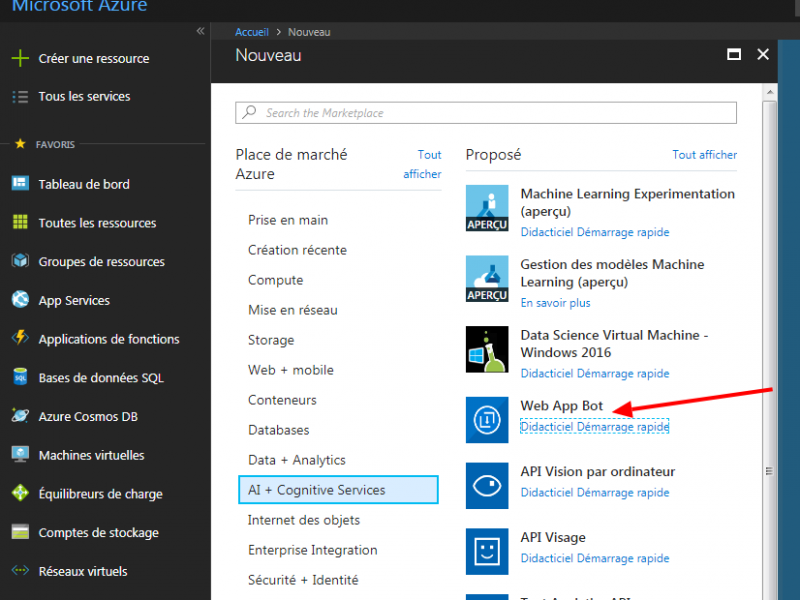800x600 pixels.
Task: Collapse the left sidebar with double chevron
Action: coord(201,31)
